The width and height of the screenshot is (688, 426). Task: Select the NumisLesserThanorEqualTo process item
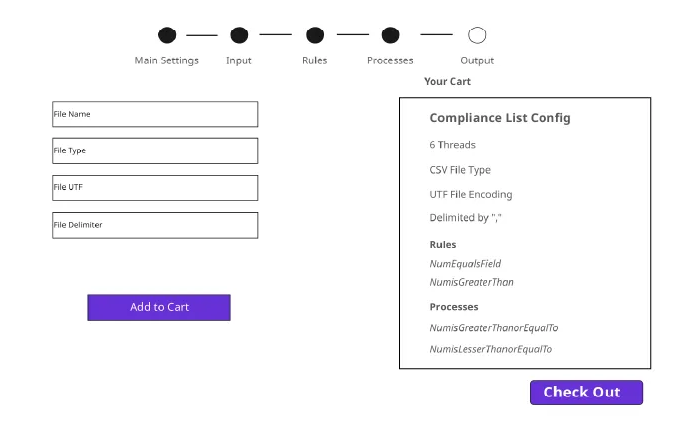click(x=490, y=349)
